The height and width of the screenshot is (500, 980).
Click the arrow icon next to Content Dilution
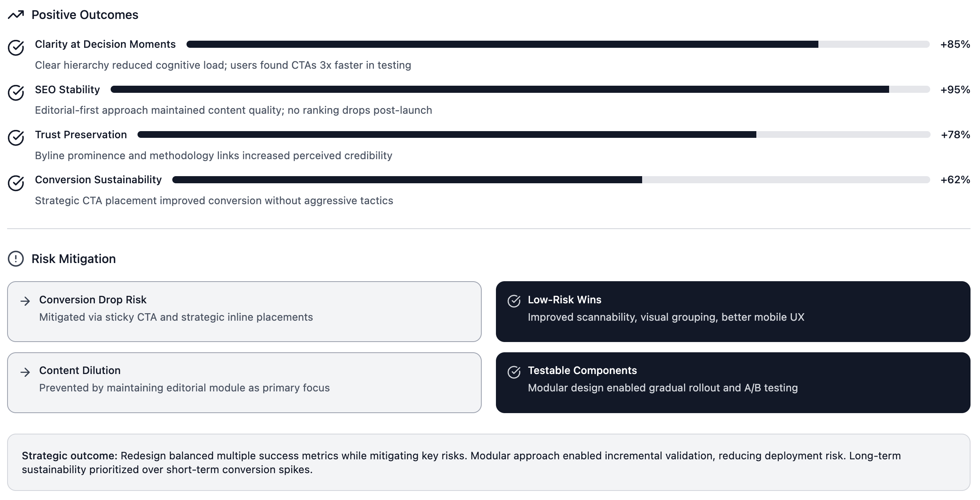[25, 372]
